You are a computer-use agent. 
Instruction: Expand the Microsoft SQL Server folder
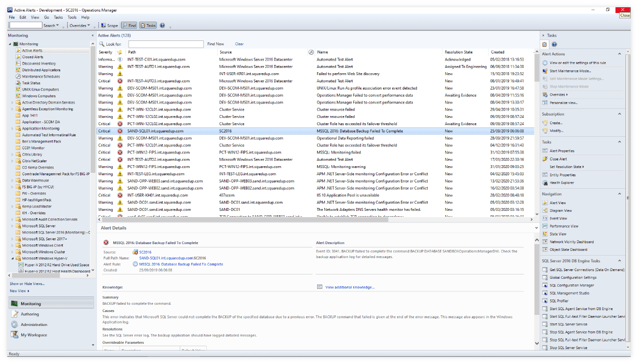coord(12,226)
